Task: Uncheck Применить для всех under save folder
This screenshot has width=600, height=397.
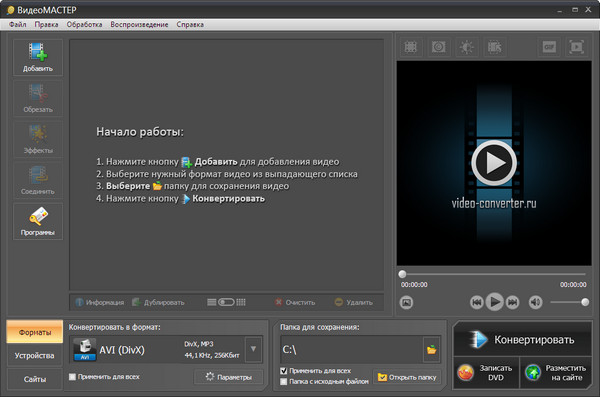Action: click(284, 371)
